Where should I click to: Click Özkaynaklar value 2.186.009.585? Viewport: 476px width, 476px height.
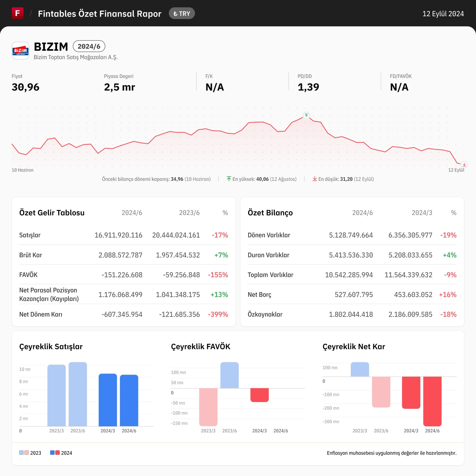(411, 314)
